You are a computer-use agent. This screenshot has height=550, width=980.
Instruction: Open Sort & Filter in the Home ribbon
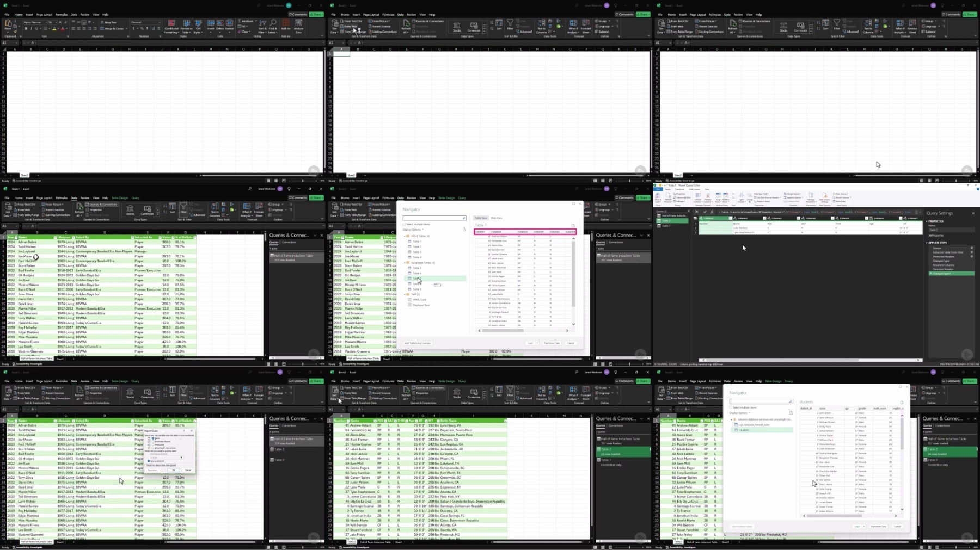click(262, 27)
